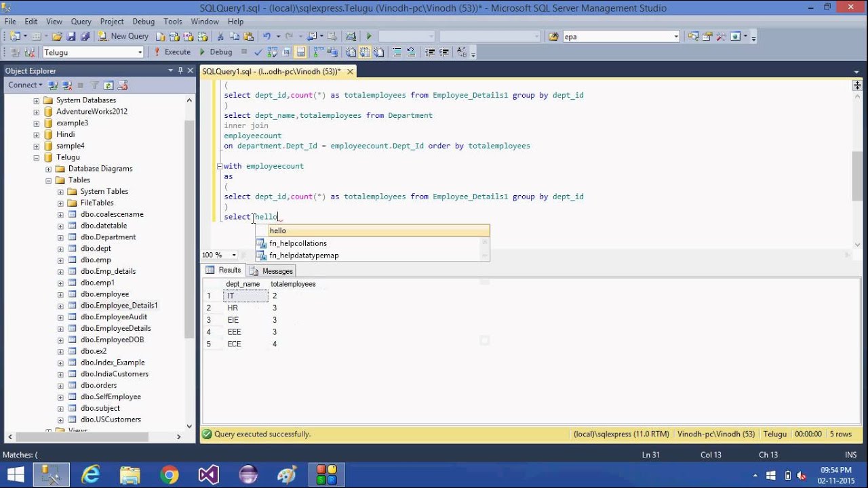This screenshot has height=488, width=868.
Task: Select Results to Text icon
Action: pos(351,52)
